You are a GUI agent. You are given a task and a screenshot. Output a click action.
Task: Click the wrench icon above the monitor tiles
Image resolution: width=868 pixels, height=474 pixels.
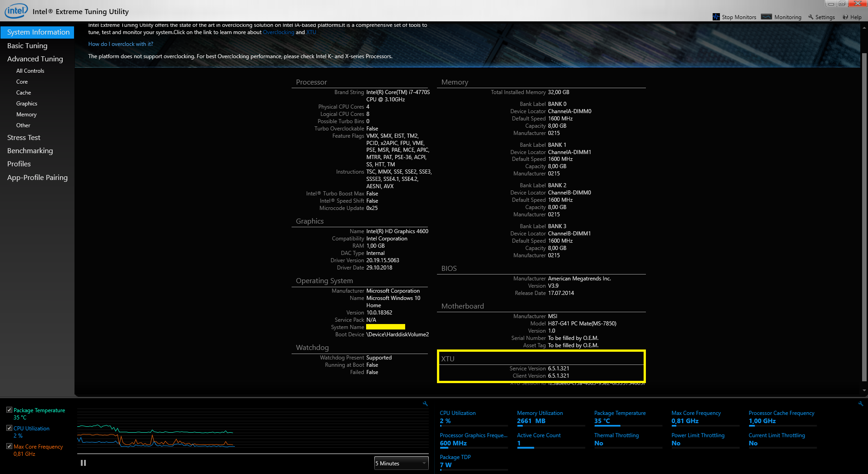point(861,404)
